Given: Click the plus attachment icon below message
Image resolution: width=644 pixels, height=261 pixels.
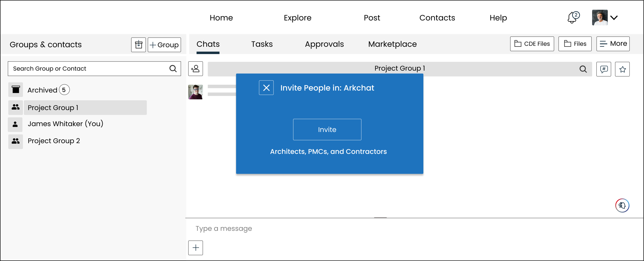Looking at the screenshot, I should [x=195, y=248].
